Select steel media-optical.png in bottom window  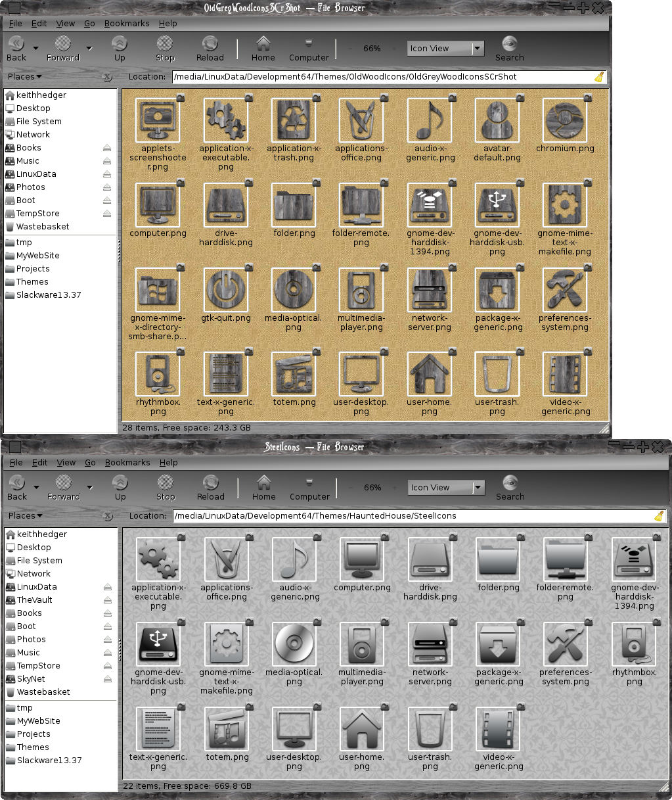click(294, 644)
